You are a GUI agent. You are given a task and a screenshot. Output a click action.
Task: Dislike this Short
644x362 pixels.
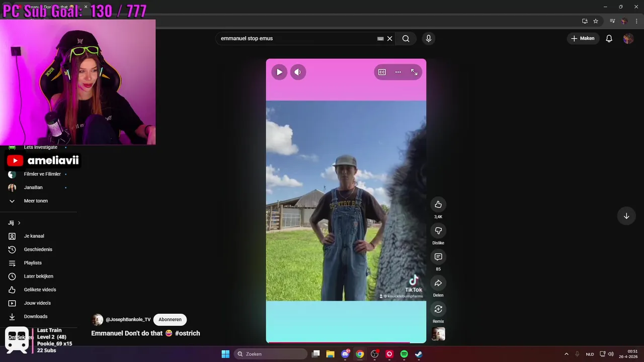438,230
